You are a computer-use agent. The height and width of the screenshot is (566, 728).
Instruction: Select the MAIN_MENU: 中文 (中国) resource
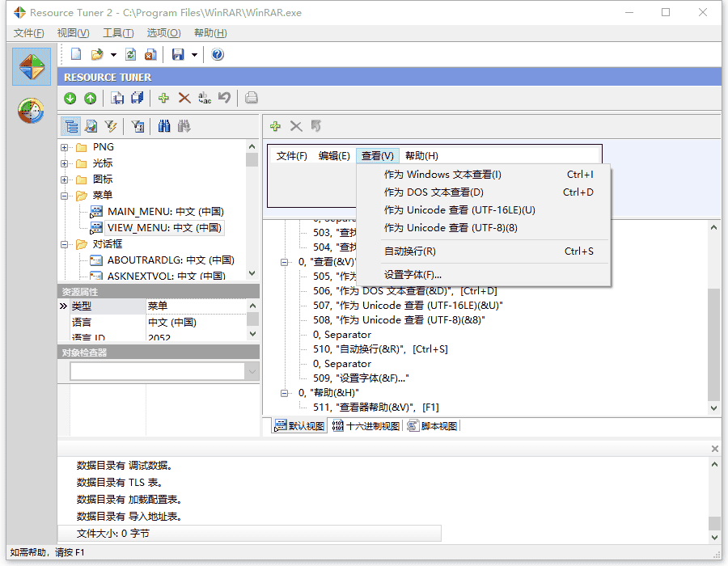tap(166, 212)
